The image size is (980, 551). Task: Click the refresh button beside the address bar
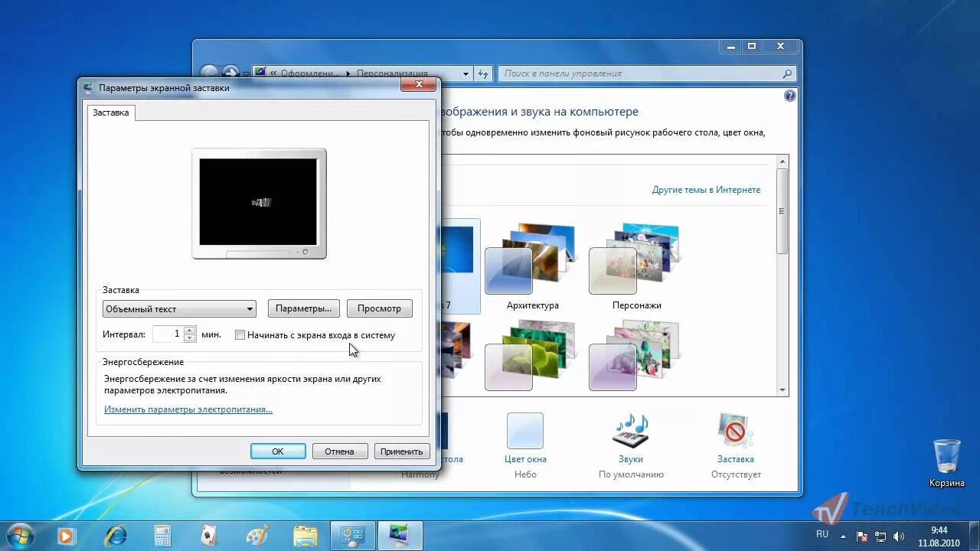point(482,73)
